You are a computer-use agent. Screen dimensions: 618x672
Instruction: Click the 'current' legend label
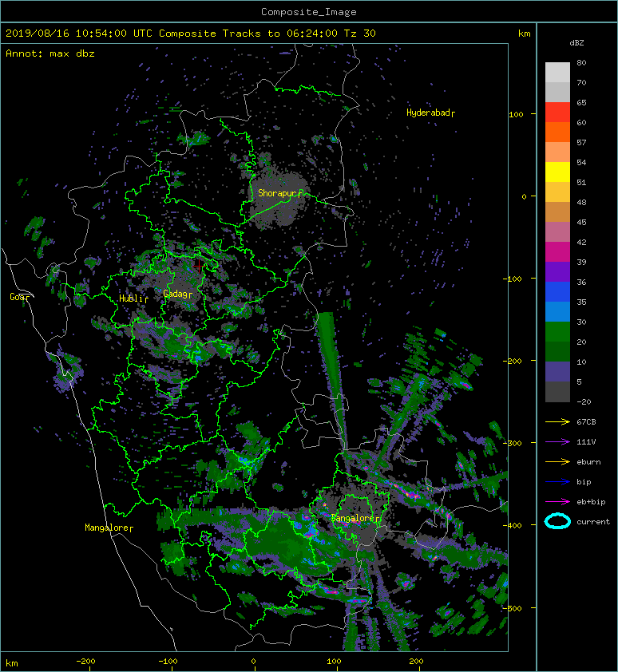593,522
